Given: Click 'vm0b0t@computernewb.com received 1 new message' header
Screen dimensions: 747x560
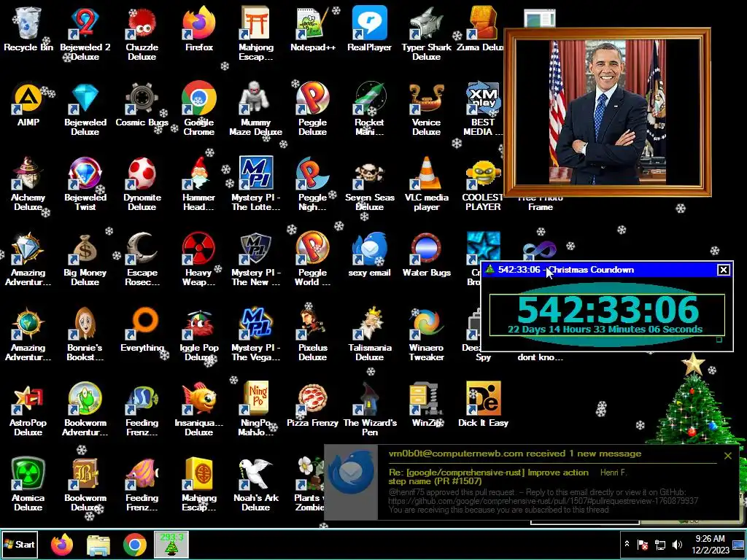Looking at the screenshot, I should coord(514,454).
